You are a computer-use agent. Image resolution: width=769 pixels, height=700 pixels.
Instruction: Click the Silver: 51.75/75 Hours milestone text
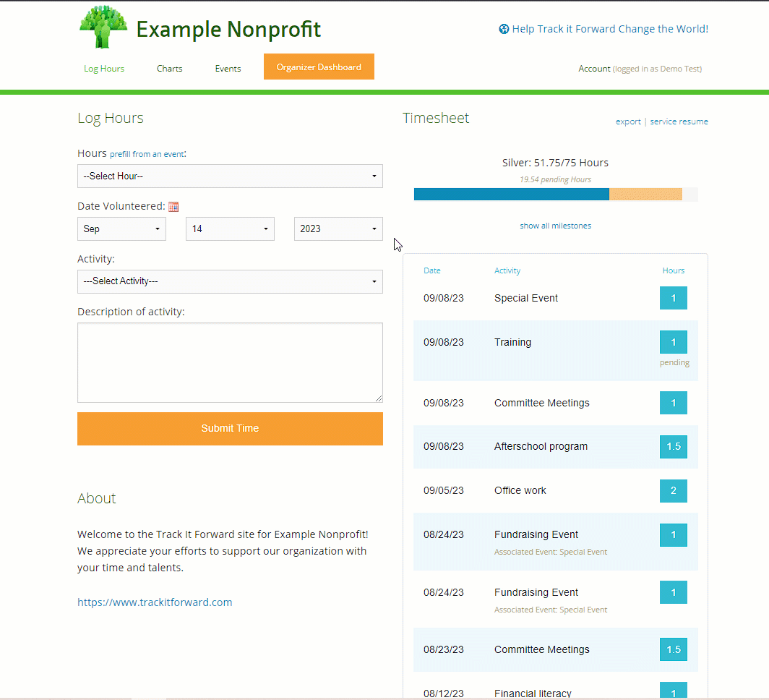(555, 163)
